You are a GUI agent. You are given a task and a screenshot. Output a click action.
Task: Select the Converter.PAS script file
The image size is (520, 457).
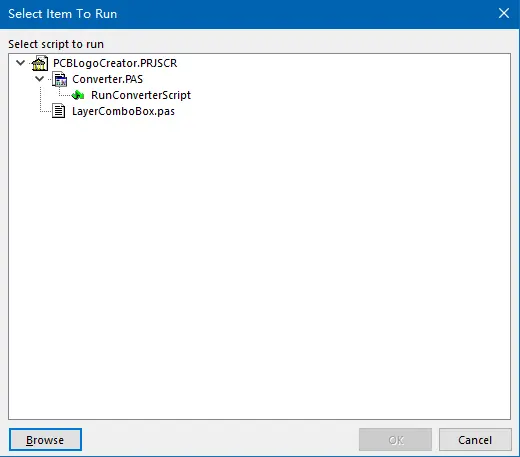coord(107,79)
